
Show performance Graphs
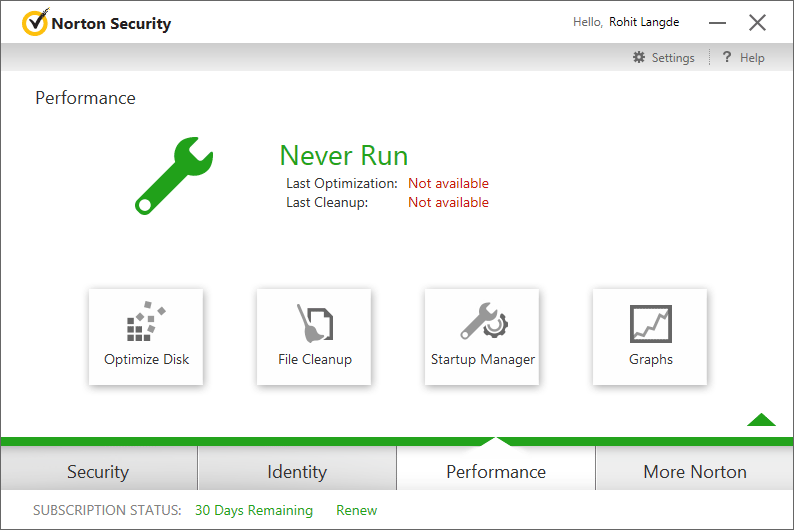pos(650,337)
